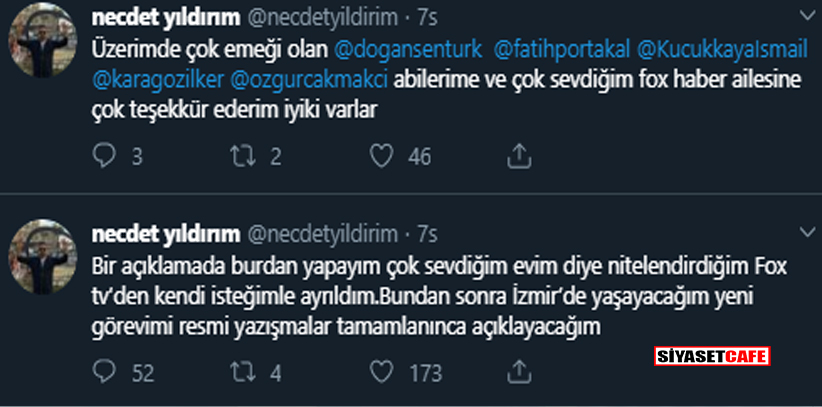Open necdet yıldırım name on first tweet

(x=164, y=17)
